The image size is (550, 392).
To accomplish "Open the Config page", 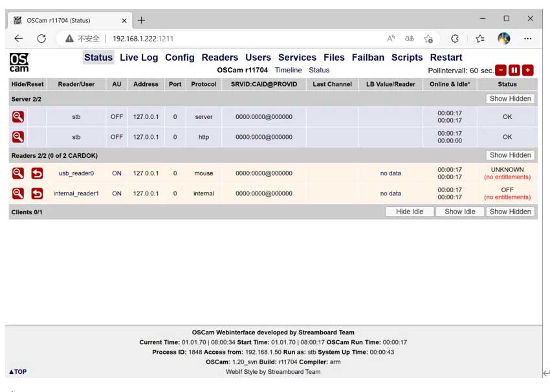I will click(180, 58).
